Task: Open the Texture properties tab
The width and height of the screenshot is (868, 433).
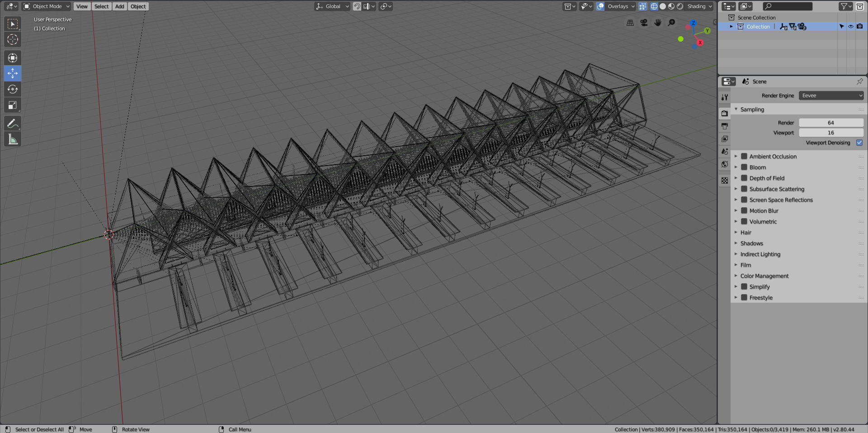Action: [725, 180]
